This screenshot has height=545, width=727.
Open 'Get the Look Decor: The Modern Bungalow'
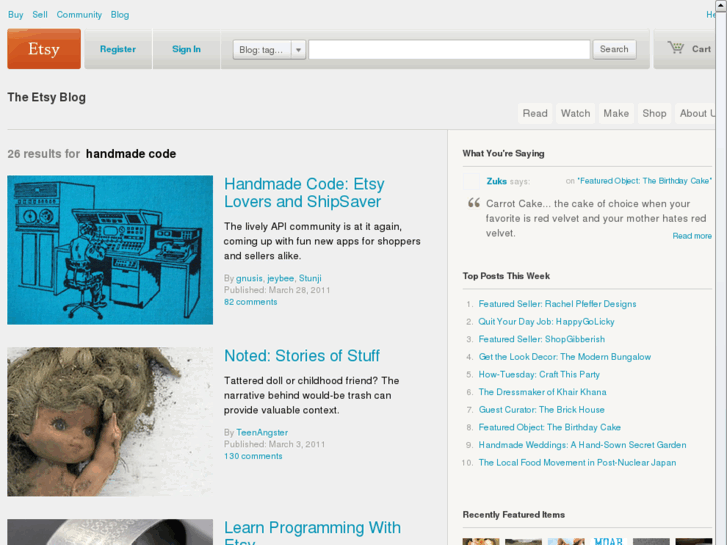pos(565,357)
